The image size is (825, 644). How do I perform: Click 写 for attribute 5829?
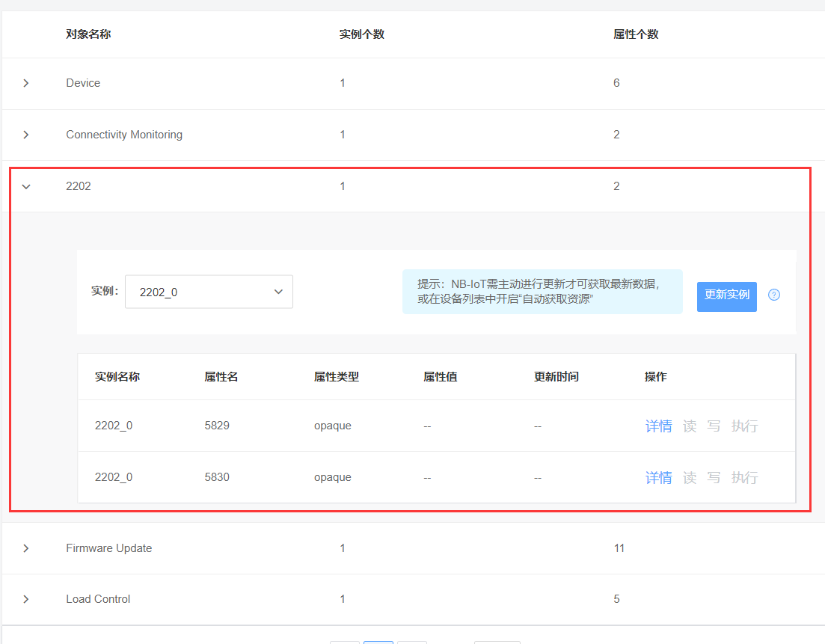(x=714, y=426)
